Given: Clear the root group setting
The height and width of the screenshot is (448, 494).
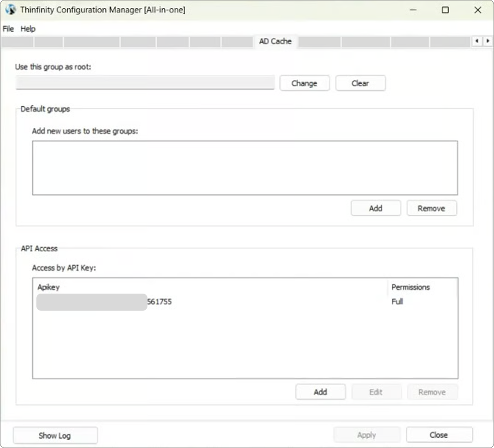Looking at the screenshot, I should pyautogui.click(x=360, y=83).
